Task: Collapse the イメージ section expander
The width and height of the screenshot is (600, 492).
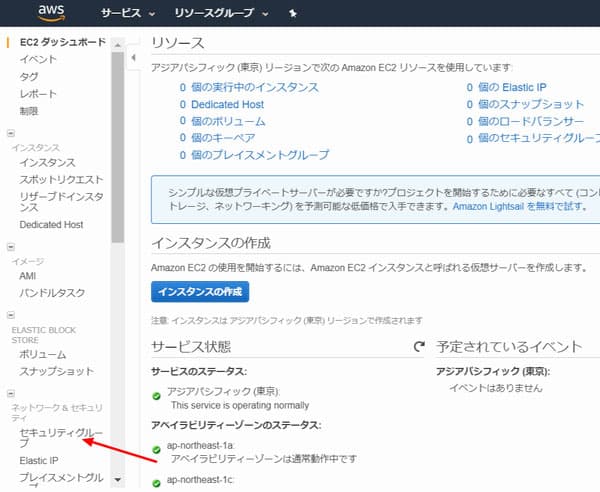Action: pyautogui.click(x=11, y=247)
